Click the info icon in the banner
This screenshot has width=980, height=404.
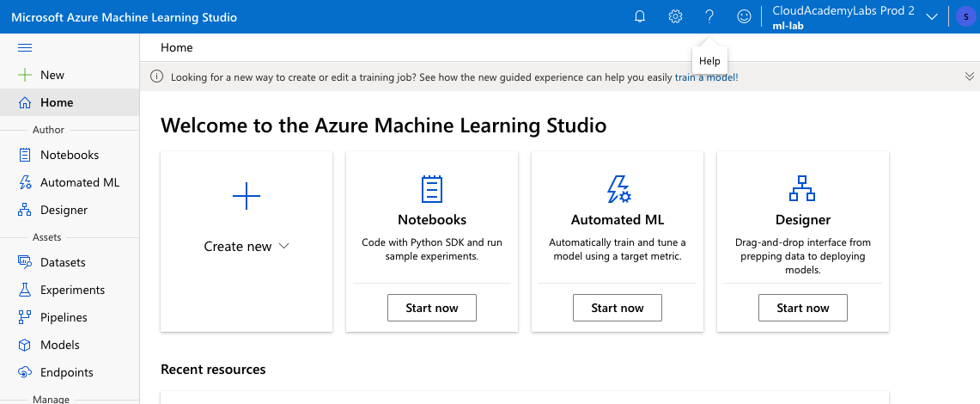156,77
